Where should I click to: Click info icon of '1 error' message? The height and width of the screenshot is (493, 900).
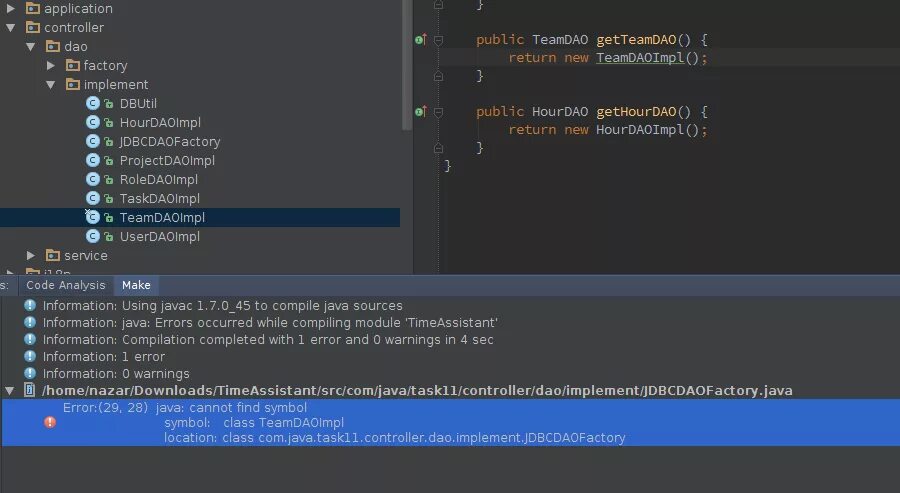pos(30,356)
